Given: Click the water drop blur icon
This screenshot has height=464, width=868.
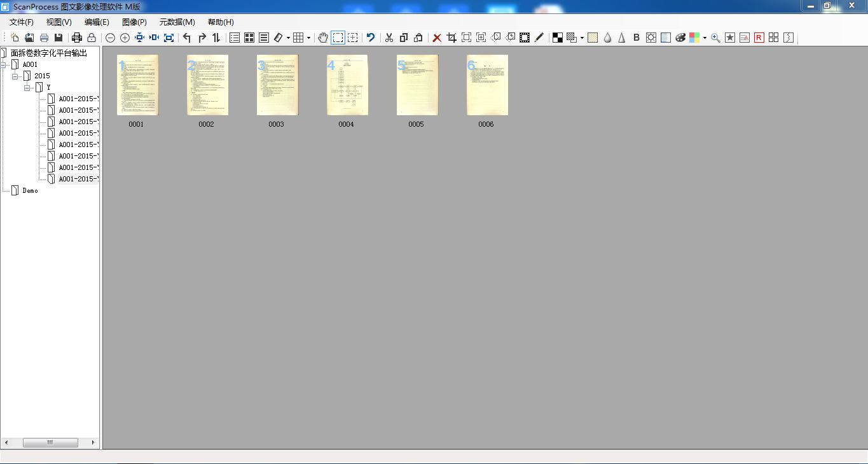Looking at the screenshot, I should 607,38.
